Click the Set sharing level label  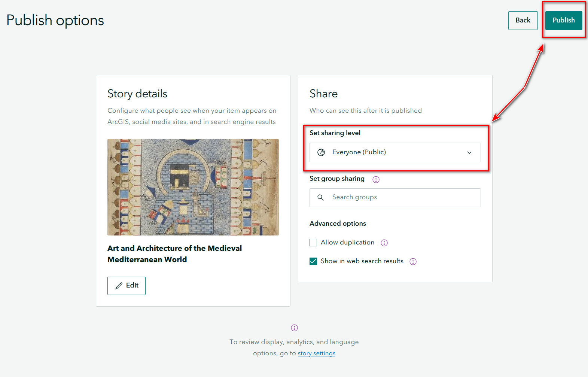(335, 133)
